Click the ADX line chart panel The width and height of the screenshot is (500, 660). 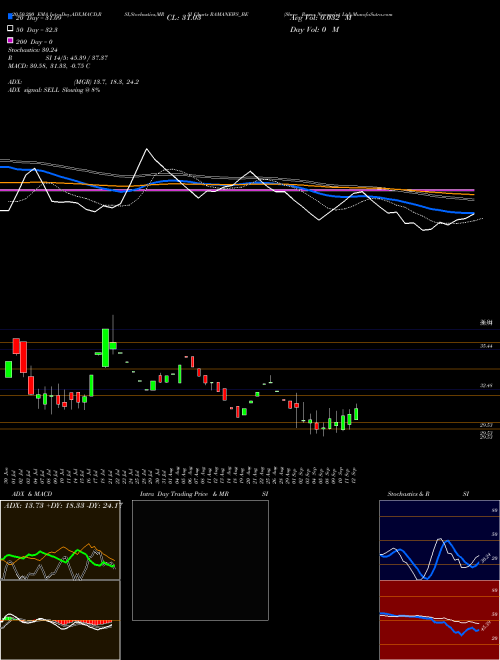coord(60,540)
